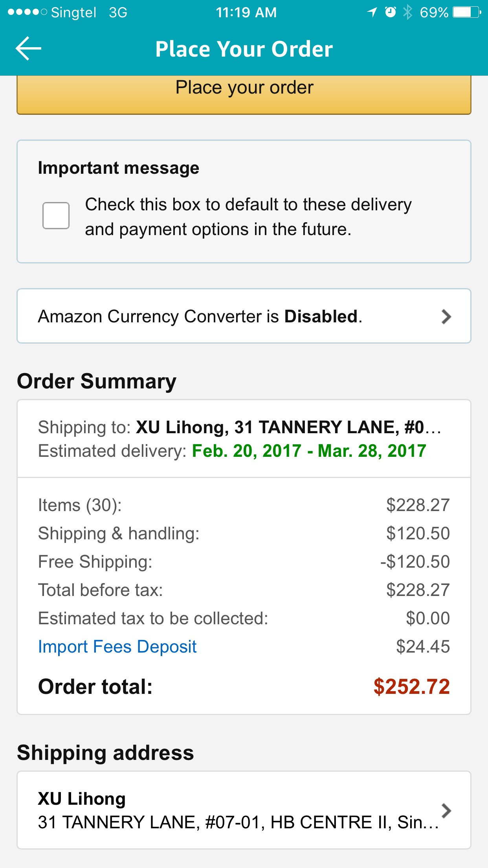Tap the back arrow icon
The height and width of the screenshot is (868, 488).
[x=28, y=48]
